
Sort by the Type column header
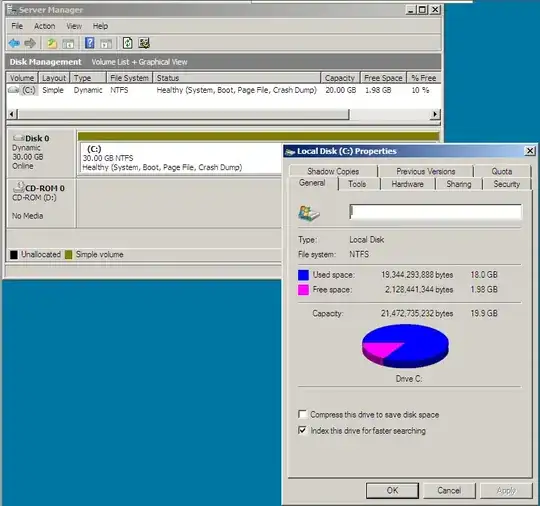tap(88, 78)
